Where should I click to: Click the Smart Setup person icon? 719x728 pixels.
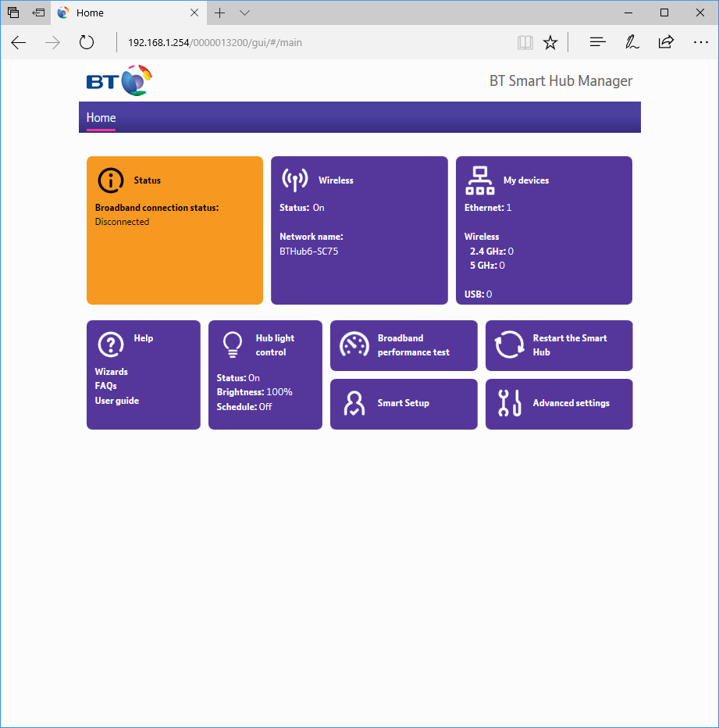click(x=354, y=403)
